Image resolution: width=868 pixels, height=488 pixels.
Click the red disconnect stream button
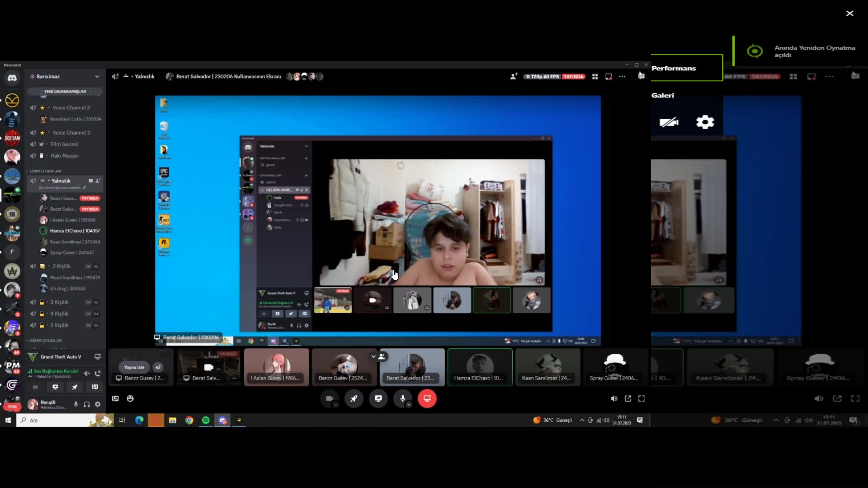coord(427,399)
